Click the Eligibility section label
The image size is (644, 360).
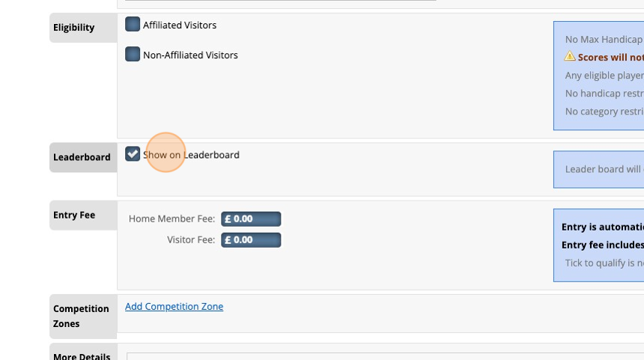pos(74,28)
